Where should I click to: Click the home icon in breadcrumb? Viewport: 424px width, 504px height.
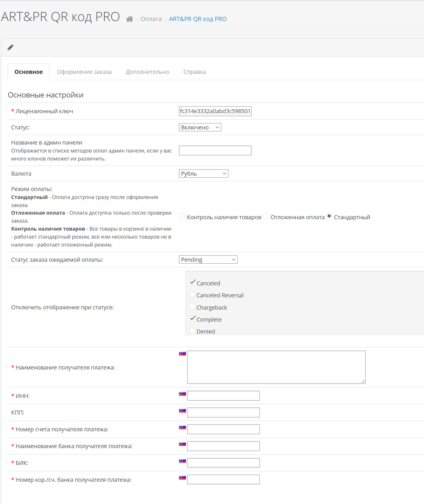click(x=130, y=19)
